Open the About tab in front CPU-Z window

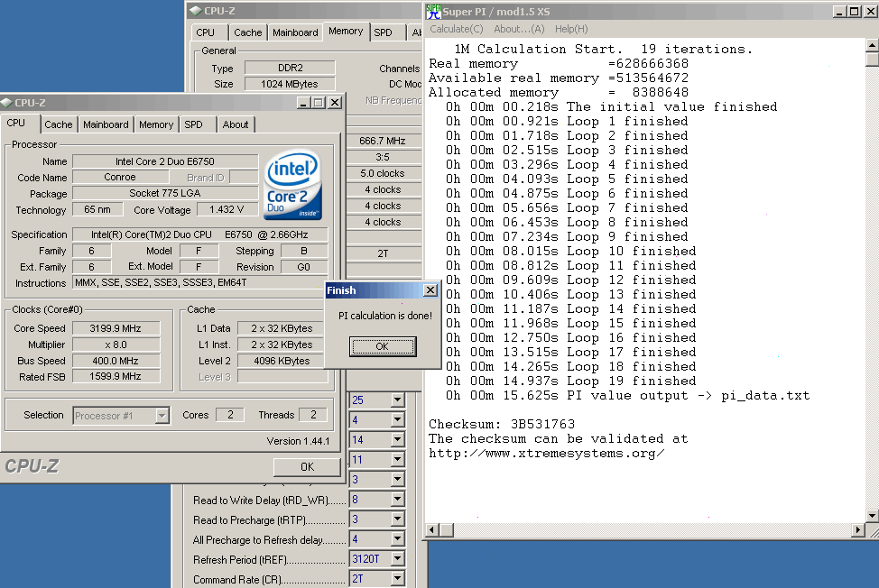(236, 124)
